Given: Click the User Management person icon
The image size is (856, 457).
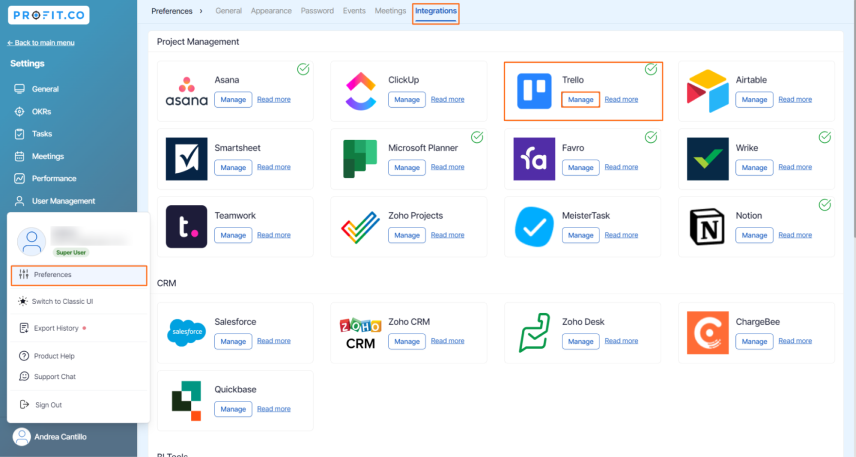Looking at the screenshot, I should 20,201.
